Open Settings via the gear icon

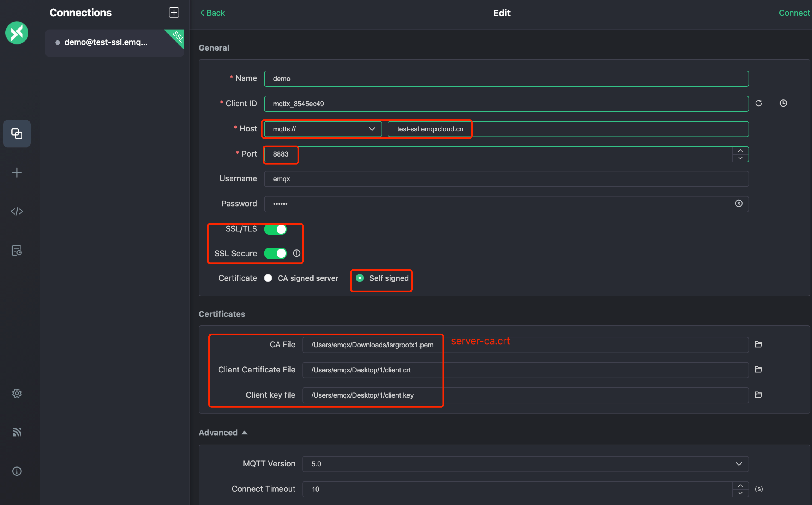(x=17, y=394)
